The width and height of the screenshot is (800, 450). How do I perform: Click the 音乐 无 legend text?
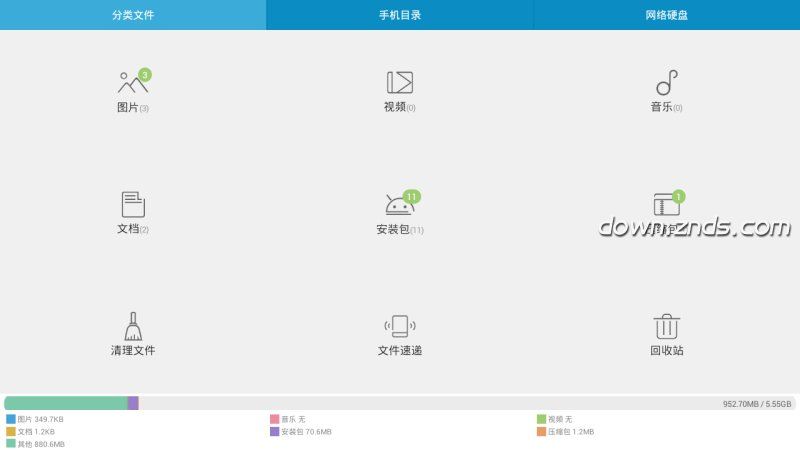point(293,419)
